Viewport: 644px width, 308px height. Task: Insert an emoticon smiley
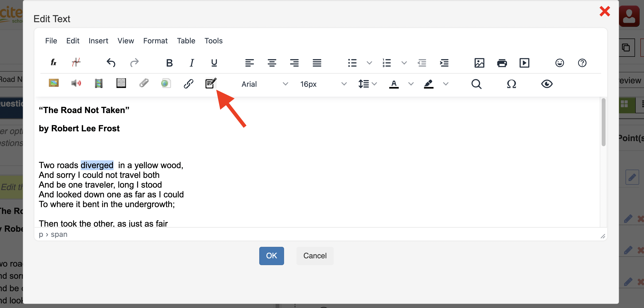pyautogui.click(x=560, y=63)
